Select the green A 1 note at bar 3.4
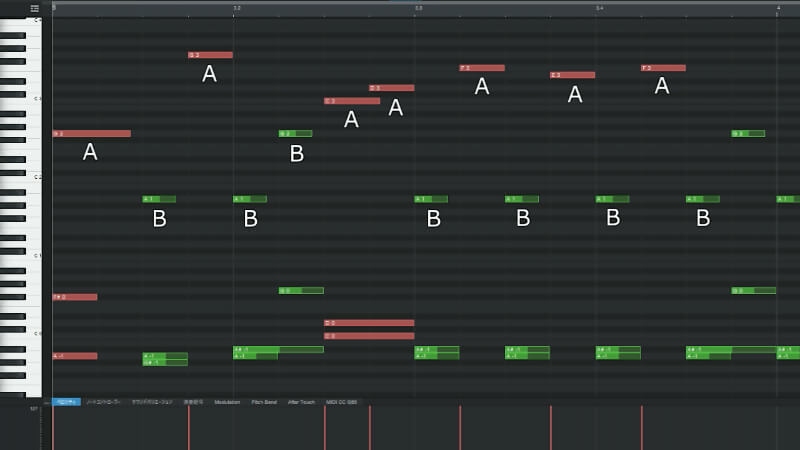The height and width of the screenshot is (450, 800). click(x=612, y=199)
